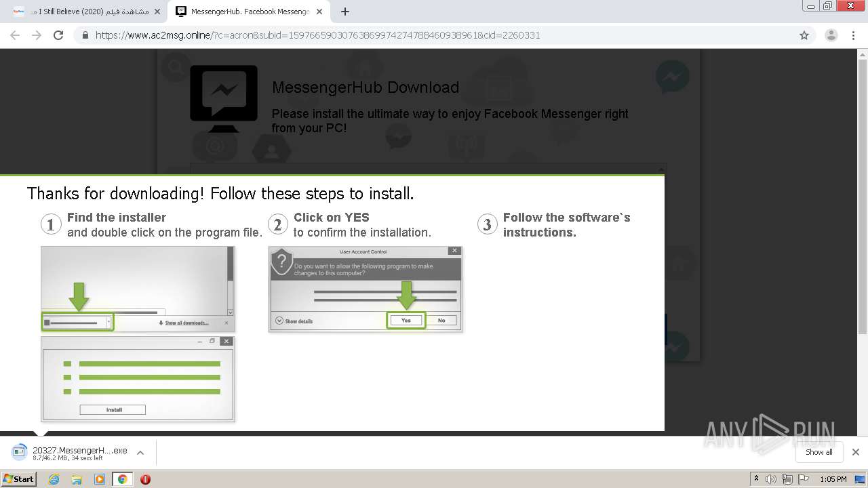The image size is (868, 488).
Task: Click the User Account Control illustration
Action: [365, 289]
